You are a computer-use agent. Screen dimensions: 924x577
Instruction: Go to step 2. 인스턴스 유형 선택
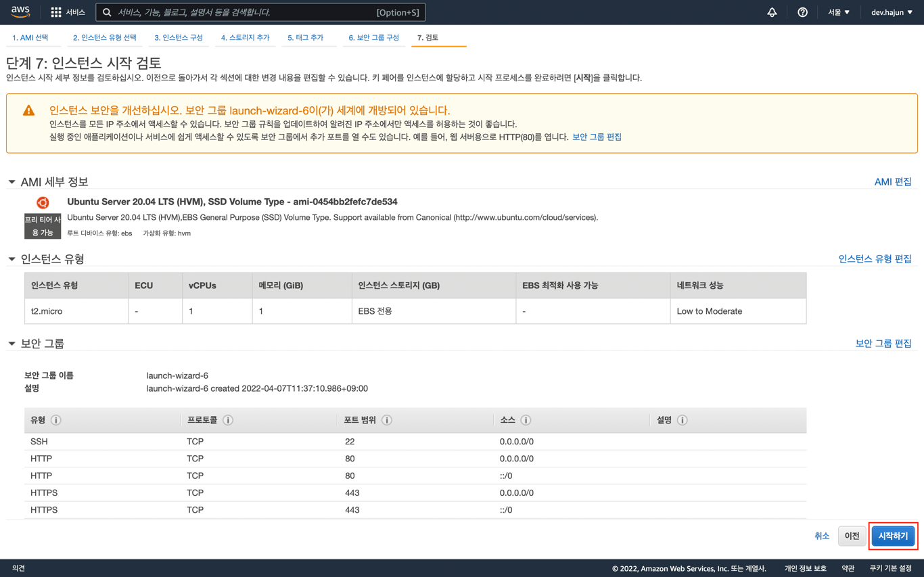105,38
